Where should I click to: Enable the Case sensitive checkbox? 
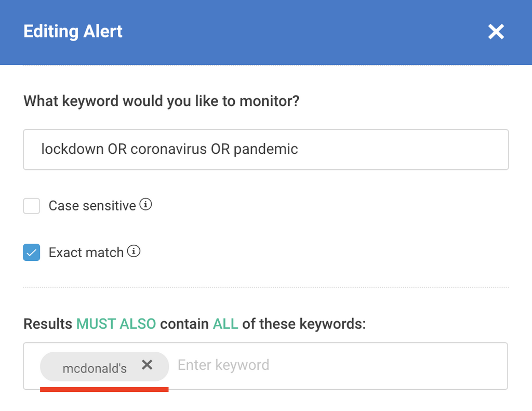32,206
